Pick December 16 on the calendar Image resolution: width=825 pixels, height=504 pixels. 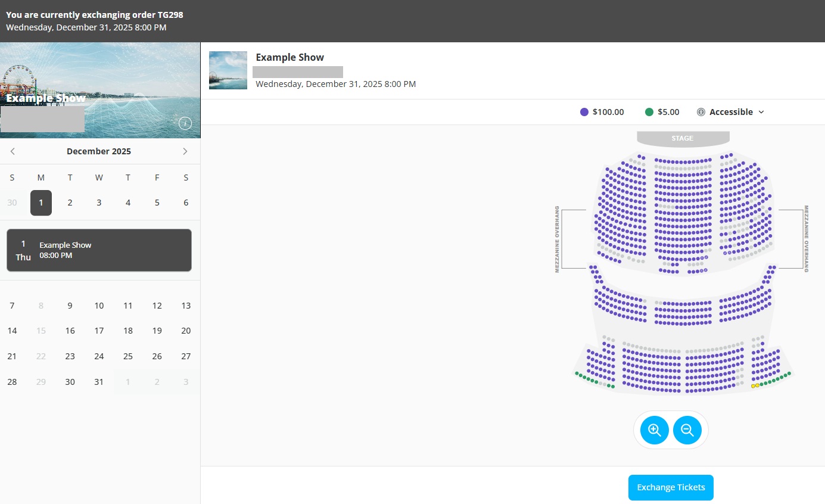70,331
